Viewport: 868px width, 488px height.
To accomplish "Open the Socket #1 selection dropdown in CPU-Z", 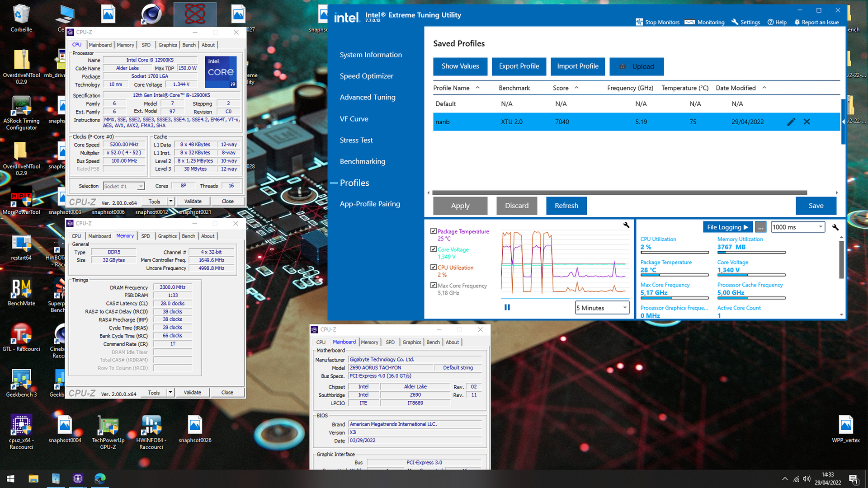I will tap(124, 186).
